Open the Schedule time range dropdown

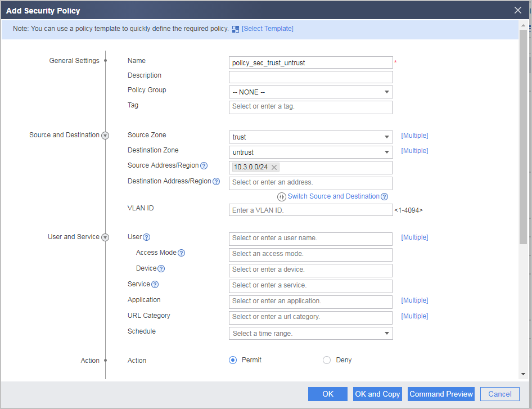coord(311,333)
